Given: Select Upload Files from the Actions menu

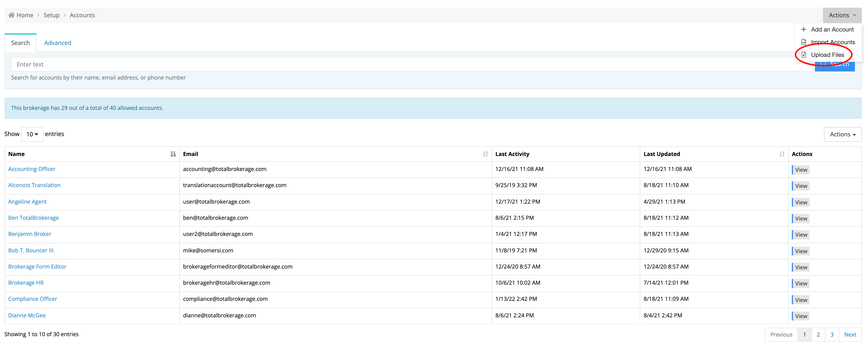Looking at the screenshot, I should (827, 55).
